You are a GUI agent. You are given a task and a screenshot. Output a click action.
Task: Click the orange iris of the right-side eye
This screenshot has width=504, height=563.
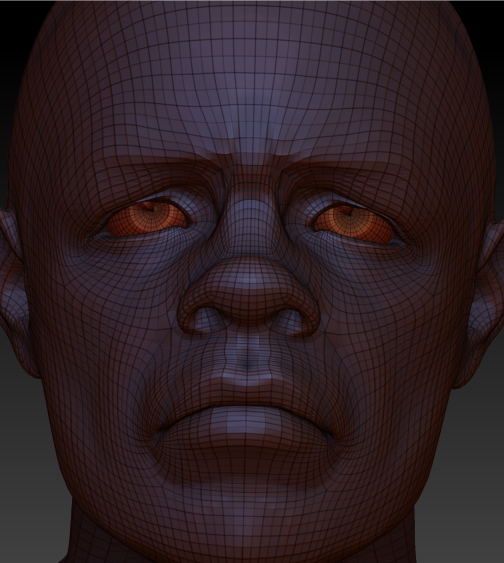(x=354, y=221)
